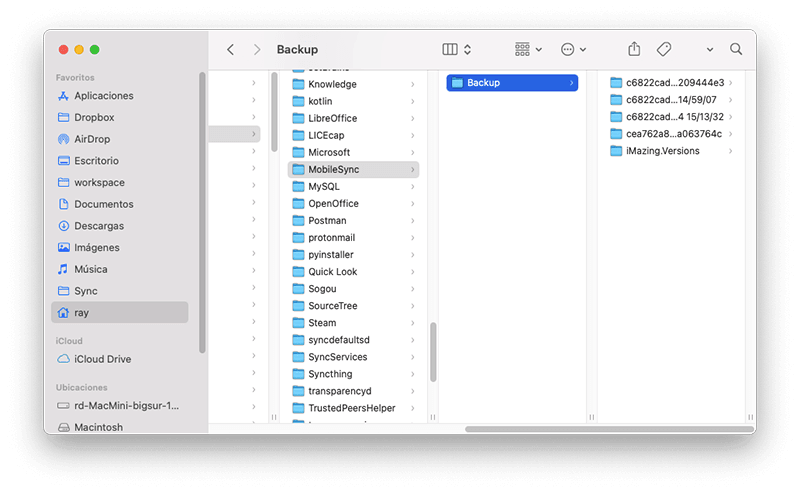
Task: Click the forward navigation arrow
Action: (257, 49)
